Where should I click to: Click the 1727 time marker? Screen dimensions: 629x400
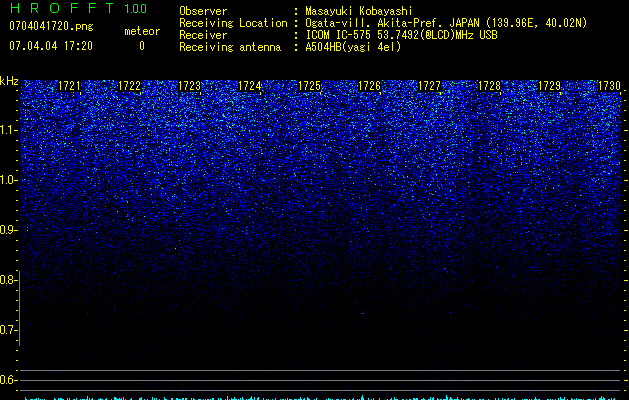(429, 86)
